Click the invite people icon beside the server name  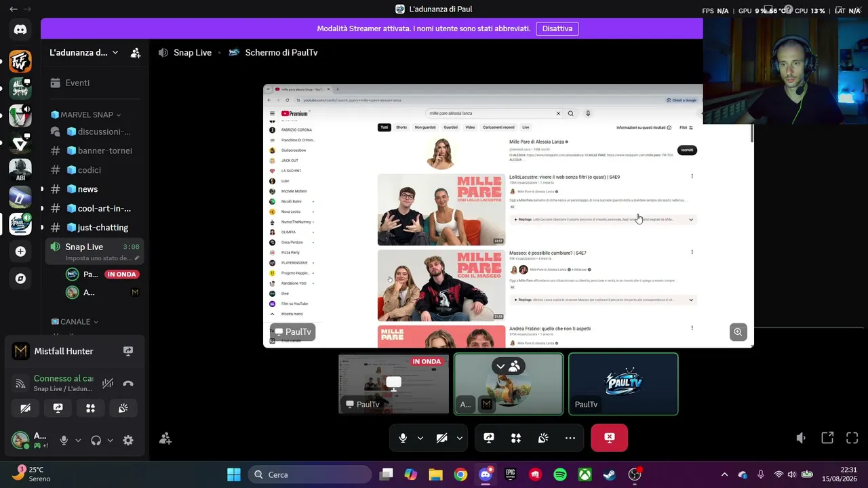click(136, 53)
